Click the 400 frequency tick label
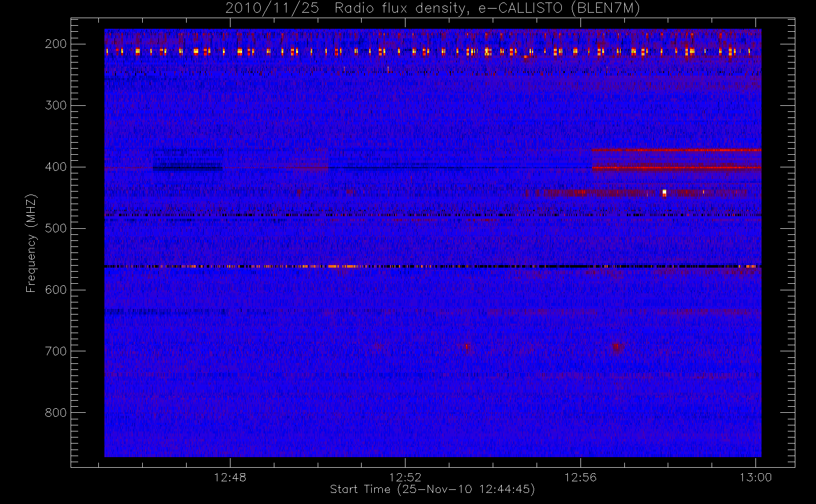 click(55, 167)
